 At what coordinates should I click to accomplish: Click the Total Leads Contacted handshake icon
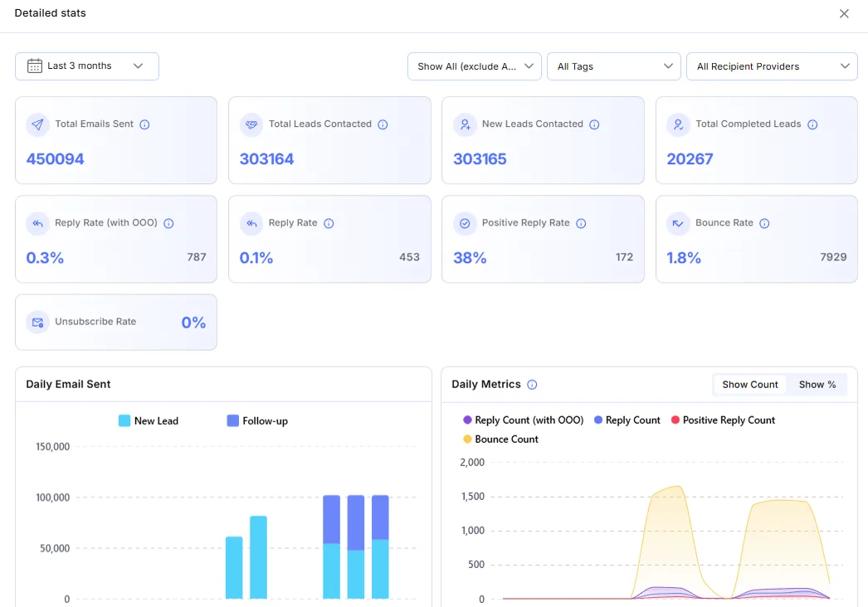(x=251, y=124)
